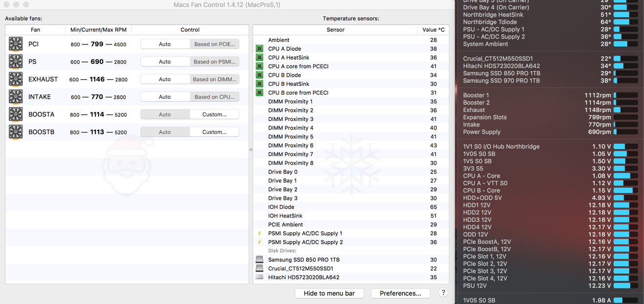The height and width of the screenshot is (304, 644).
Task: Open Preferences dialog
Action: (x=401, y=293)
